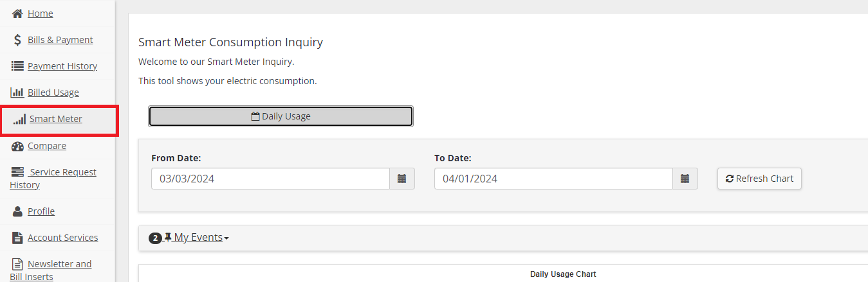
Task: Click the Profile person icon
Action: [x=17, y=211]
